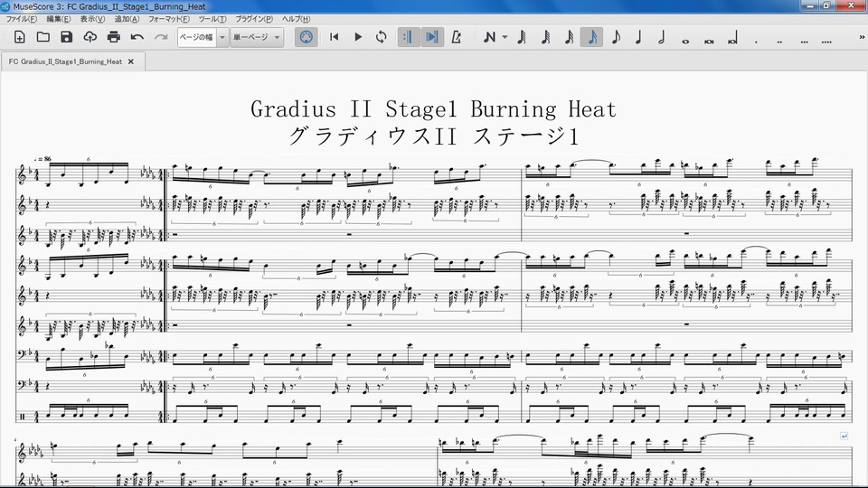Image resolution: width=868 pixels, height=488 pixels.
Task: Start playback play button
Action: pos(358,37)
